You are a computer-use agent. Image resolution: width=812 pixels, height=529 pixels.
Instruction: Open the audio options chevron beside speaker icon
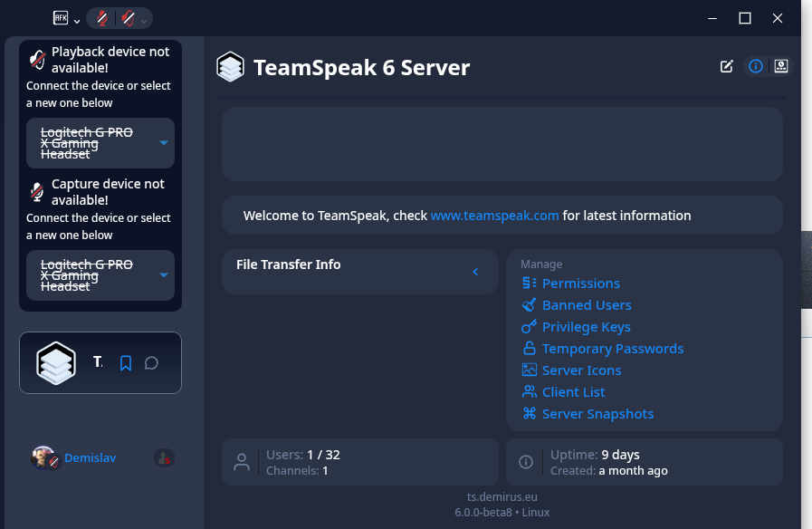pos(144,21)
